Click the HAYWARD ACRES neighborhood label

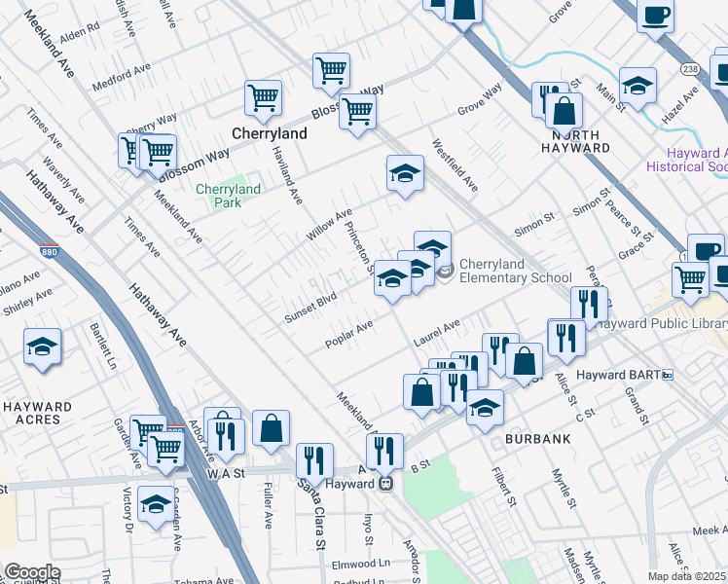click(38, 413)
